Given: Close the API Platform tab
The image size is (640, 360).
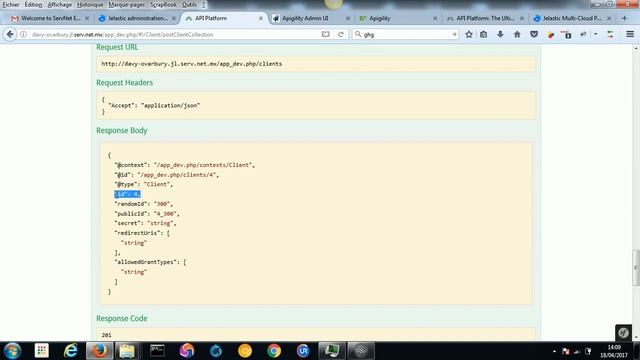Looking at the screenshot, I should [x=261, y=18].
